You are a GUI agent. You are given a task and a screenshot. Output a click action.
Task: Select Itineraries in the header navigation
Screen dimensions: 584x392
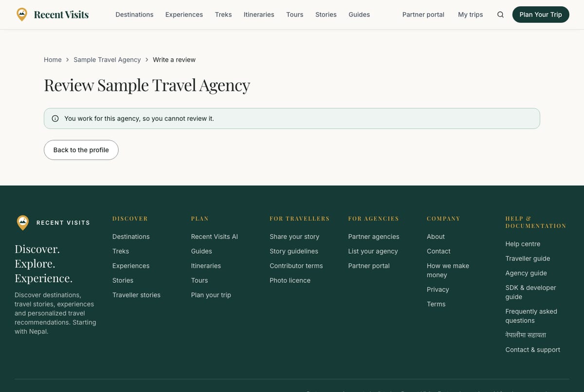[259, 15]
